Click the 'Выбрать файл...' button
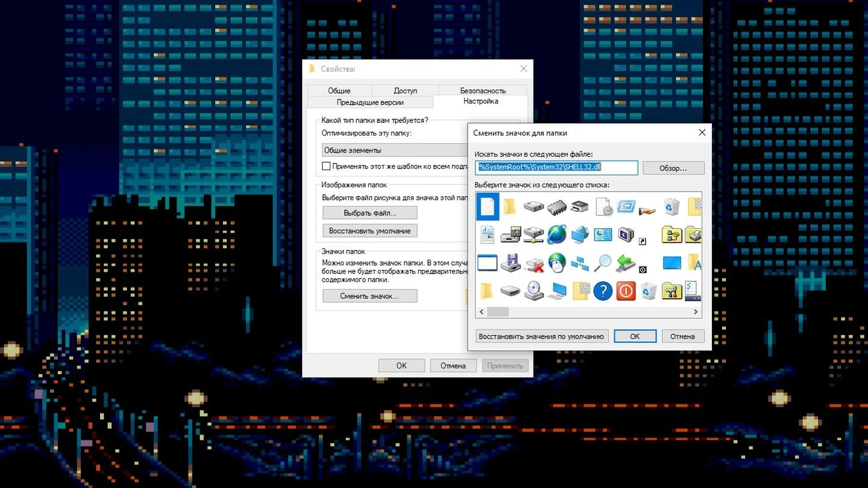Viewport: 868px width, 488px height. pyautogui.click(x=370, y=213)
